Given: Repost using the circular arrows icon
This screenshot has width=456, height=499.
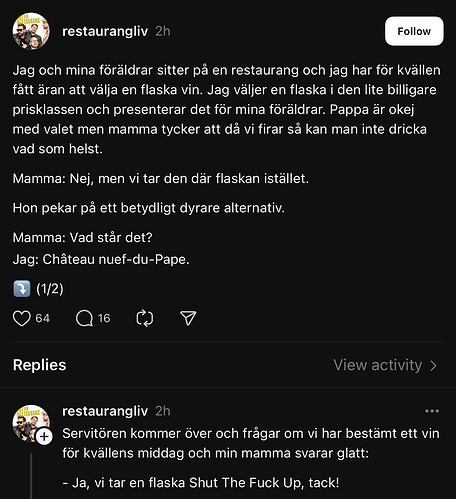Looking at the screenshot, I should click(145, 318).
